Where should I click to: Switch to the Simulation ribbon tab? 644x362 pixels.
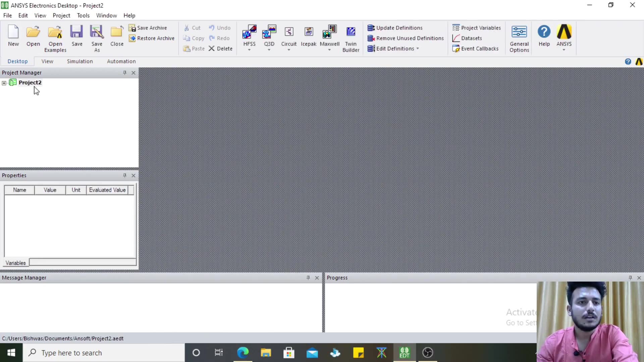click(80, 61)
